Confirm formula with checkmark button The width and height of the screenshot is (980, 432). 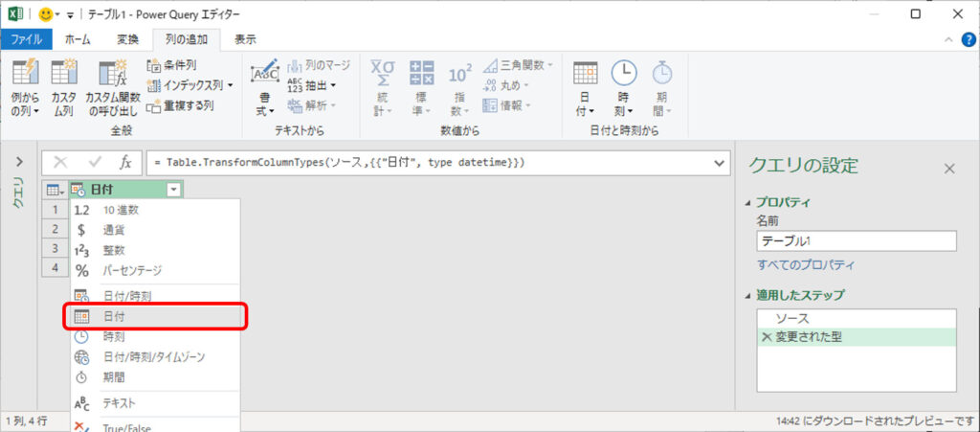(x=96, y=163)
